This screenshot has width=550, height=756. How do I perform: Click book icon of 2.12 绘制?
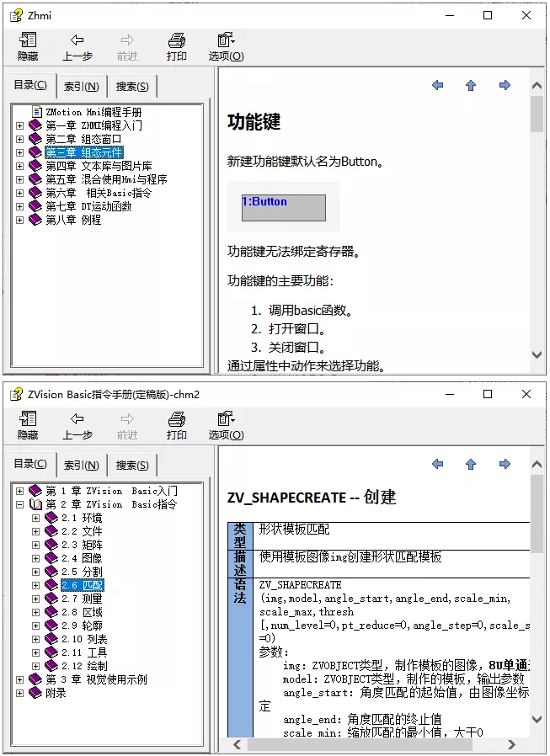[x=51, y=666]
